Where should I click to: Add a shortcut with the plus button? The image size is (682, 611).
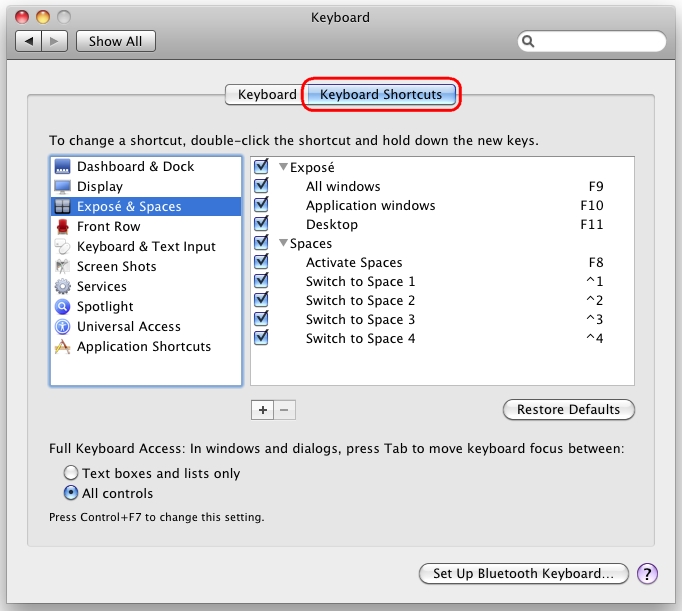262,410
